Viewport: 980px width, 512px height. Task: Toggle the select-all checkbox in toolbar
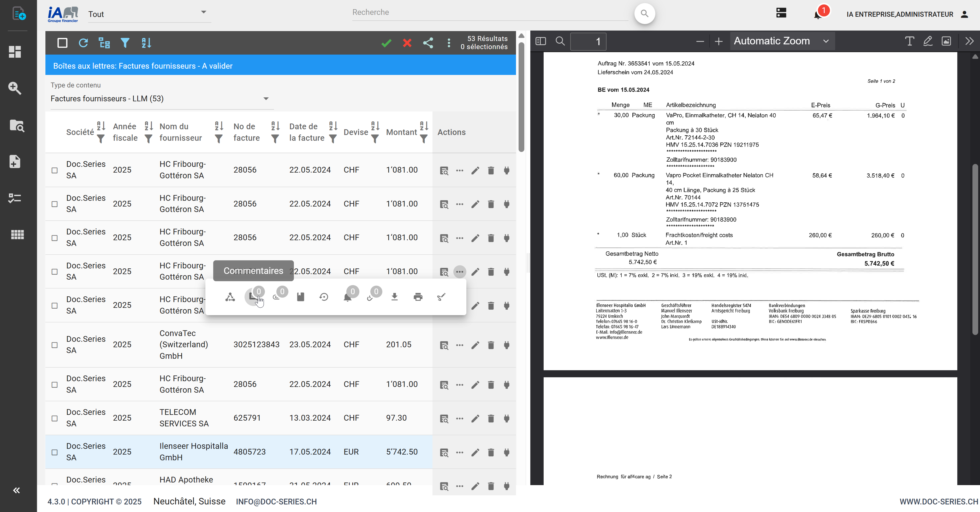click(x=62, y=43)
